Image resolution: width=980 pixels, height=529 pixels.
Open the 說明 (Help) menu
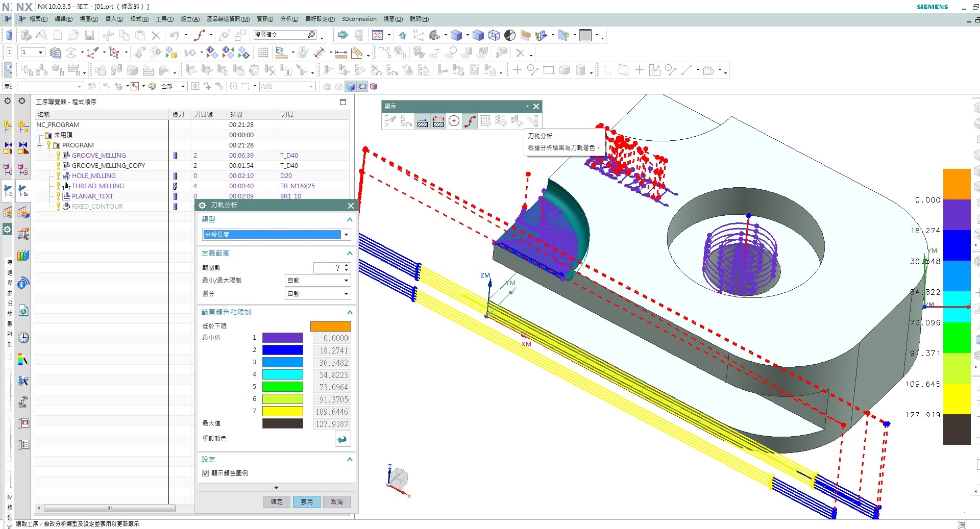[419, 19]
